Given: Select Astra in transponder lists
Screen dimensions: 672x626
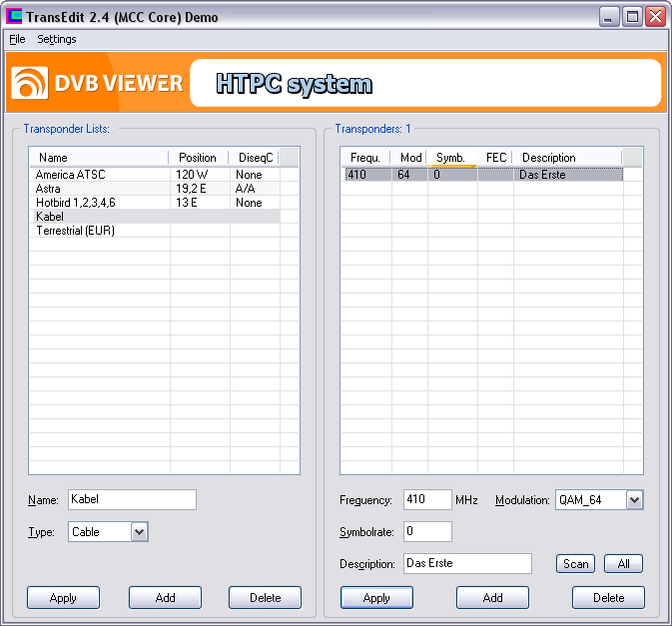Looking at the screenshot, I should tap(48, 189).
